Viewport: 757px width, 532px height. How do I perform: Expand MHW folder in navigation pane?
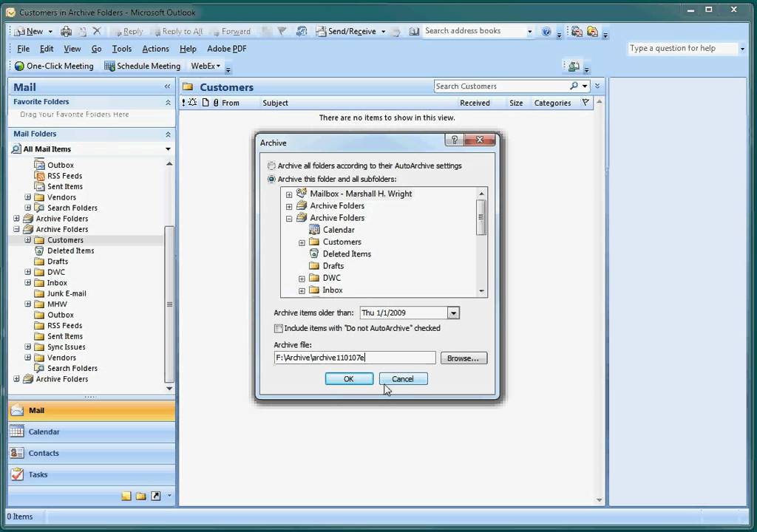click(27, 304)
